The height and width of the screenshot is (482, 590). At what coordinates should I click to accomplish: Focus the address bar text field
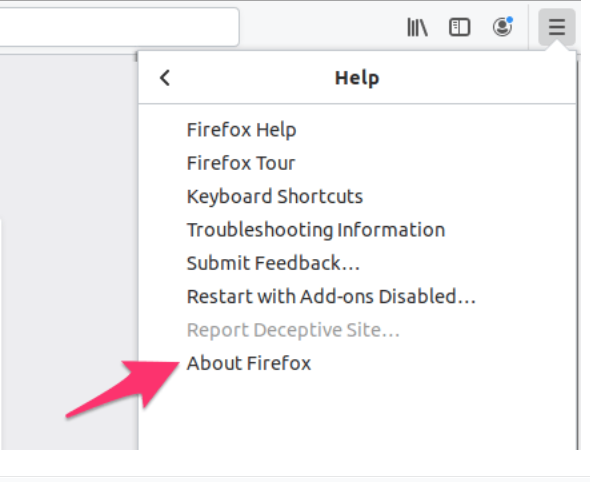pyautogui.click(x=119, y=27)
